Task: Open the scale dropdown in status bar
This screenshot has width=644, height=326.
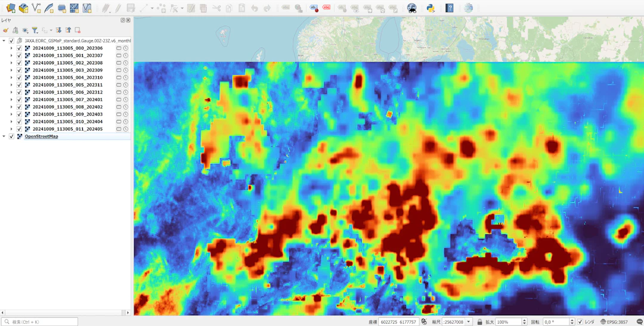Action: coord(468,322)
